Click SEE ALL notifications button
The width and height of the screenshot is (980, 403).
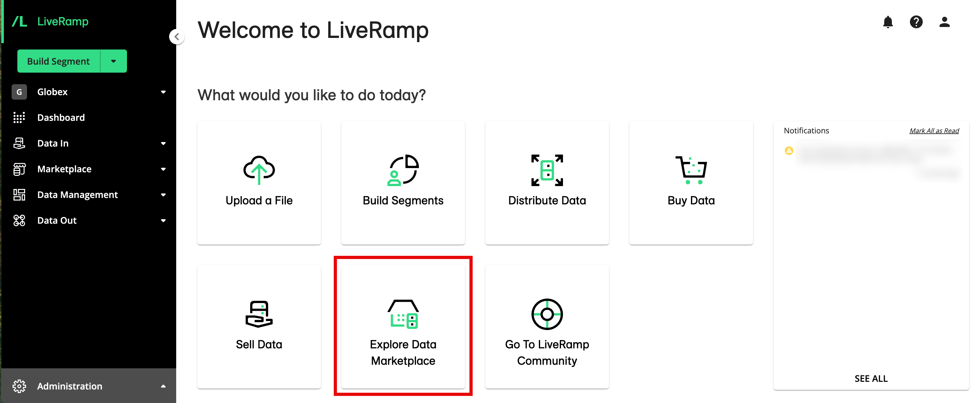[871, 378]
